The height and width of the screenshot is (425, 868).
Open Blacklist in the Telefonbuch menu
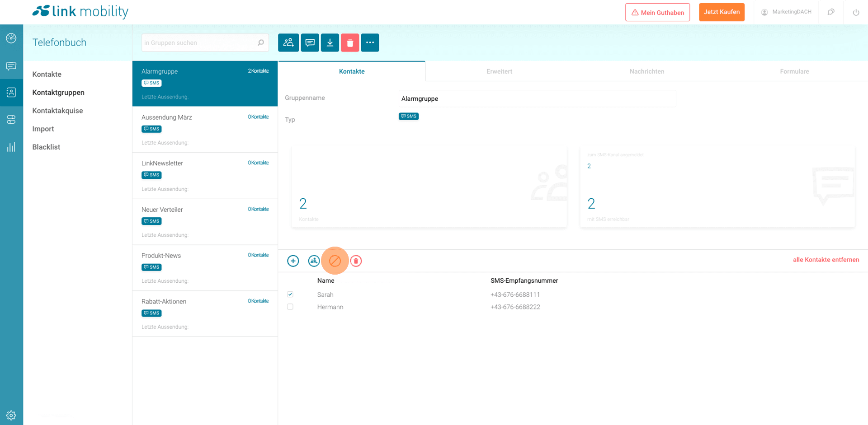[46, 147]
